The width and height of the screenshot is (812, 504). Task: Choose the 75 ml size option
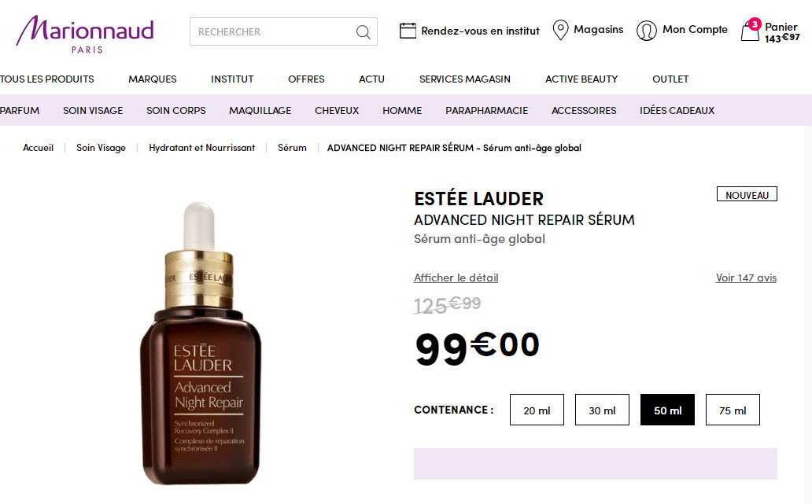click(733, 410)
